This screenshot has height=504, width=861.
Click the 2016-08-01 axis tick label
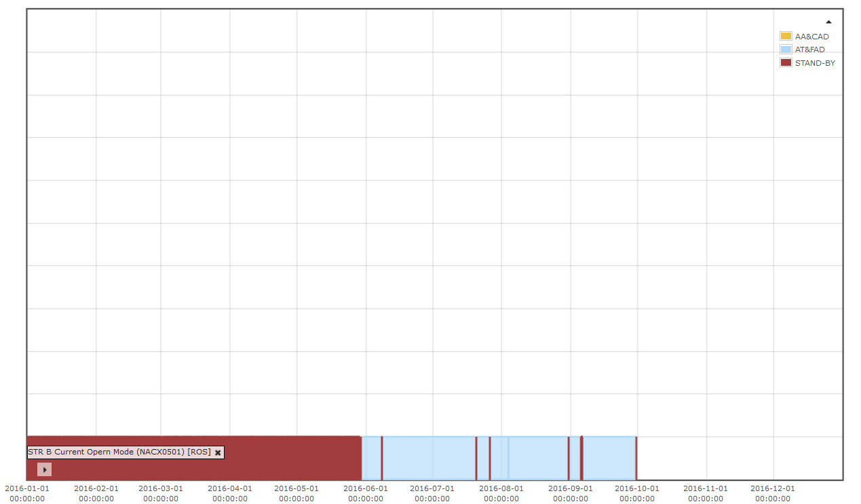[x=501, y=493]
